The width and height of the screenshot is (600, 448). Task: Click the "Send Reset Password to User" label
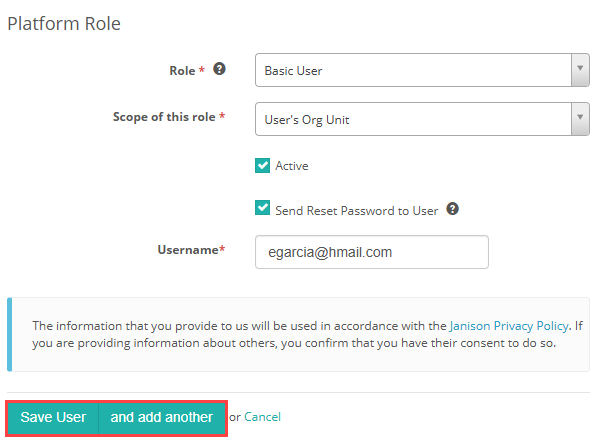tap(357, 210)
